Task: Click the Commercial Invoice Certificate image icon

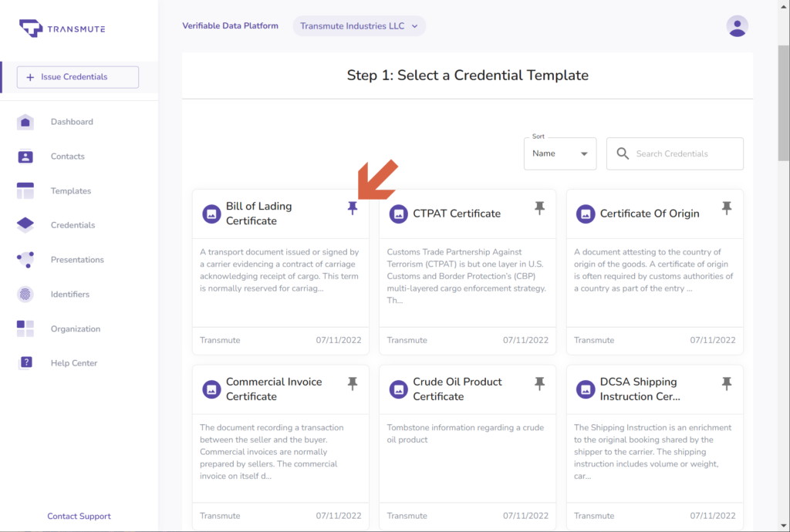Action: tap(211, 389)
